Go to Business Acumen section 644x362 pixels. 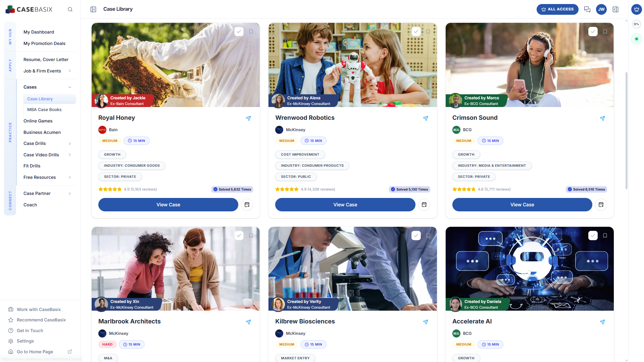[42, 133]
